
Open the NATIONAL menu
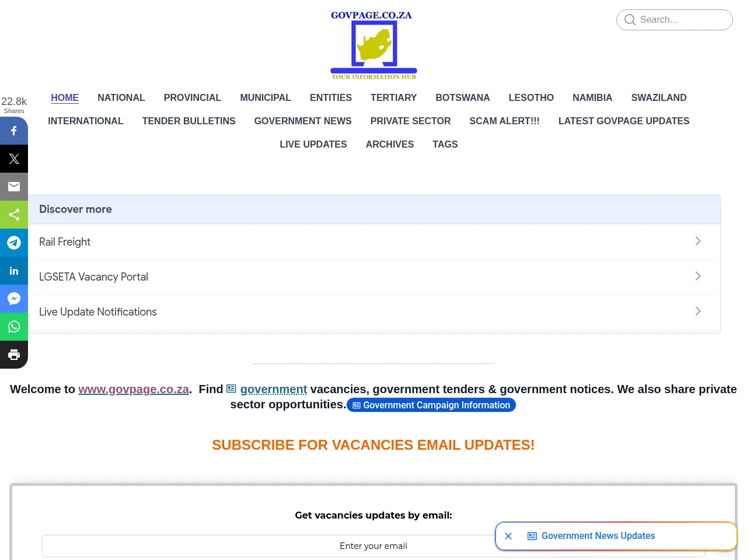pyautogui.click(x=121, y=97)
